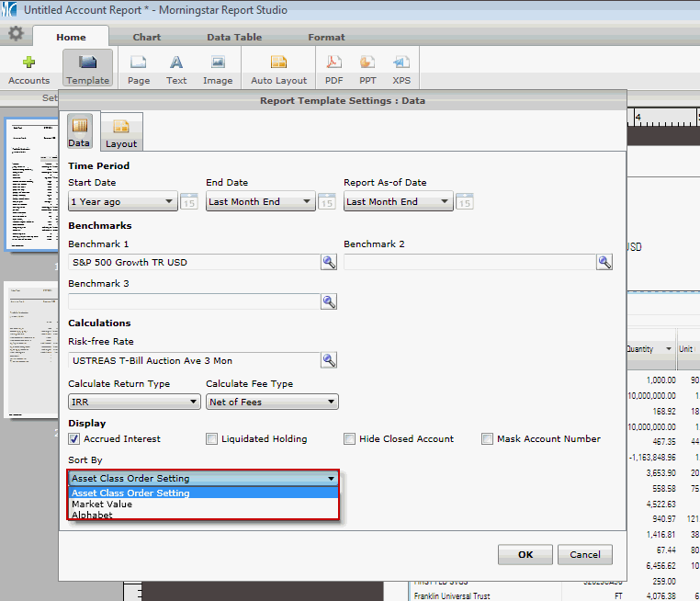Uncheck the Accrued Interest checkbox

74,439
